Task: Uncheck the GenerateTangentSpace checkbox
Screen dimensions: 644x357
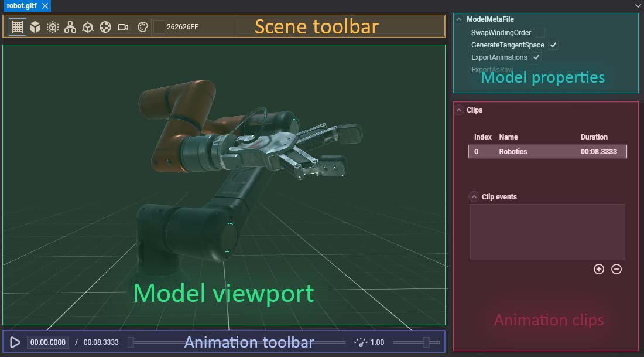Action: (553, 45)
